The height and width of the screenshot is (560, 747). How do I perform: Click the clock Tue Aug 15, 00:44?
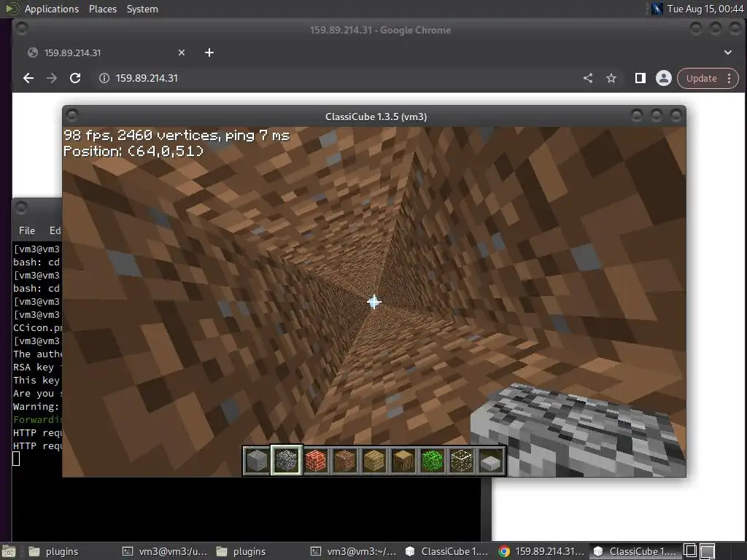(705, 9)
